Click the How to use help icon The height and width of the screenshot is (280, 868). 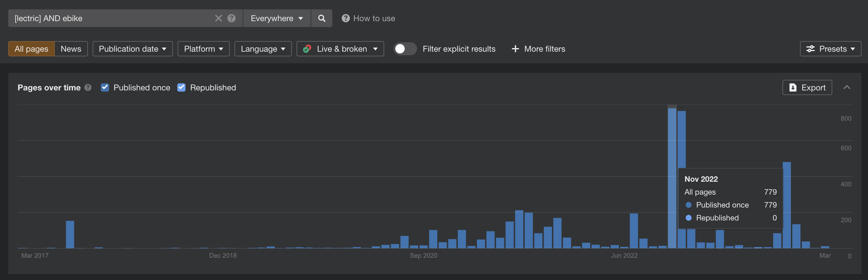click(x=346, y=18)
